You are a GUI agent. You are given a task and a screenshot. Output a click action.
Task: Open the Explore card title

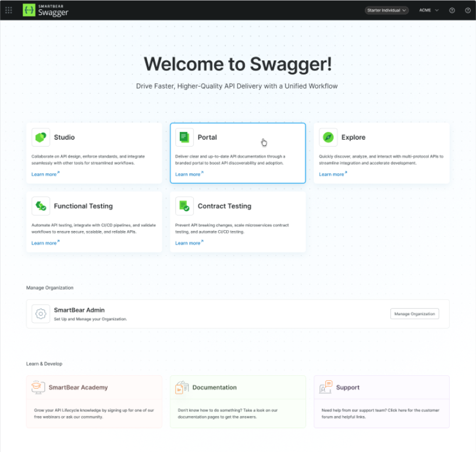(x=353, y=137)
